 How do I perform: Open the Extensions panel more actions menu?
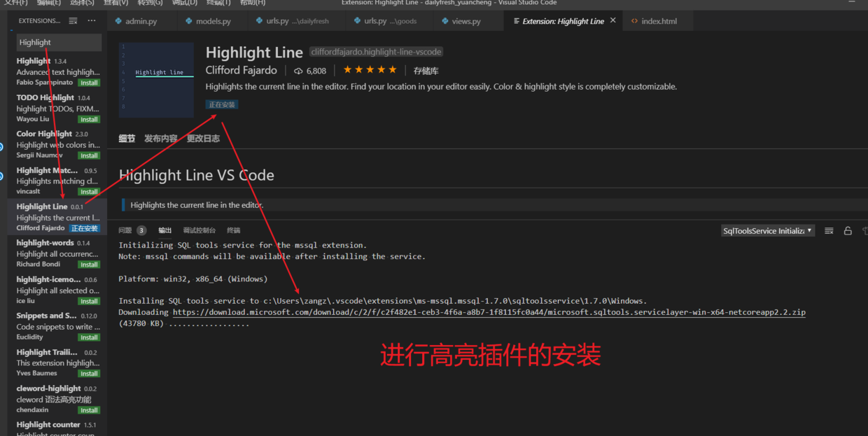pos(92,21)
